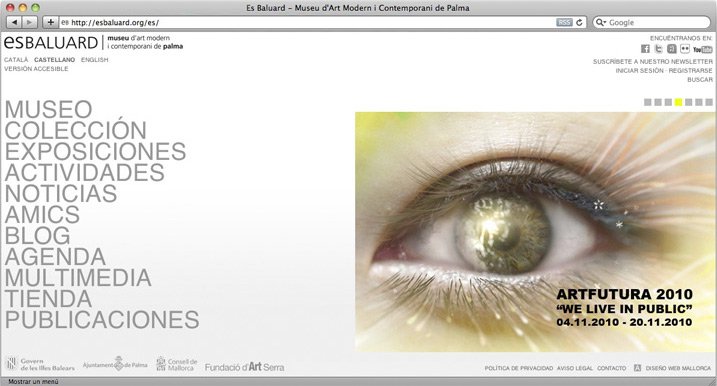The height and width of the screenshot is (386, 717).
Task: Open the EXPOSICIONES menu section
Action: pos(95,151)
